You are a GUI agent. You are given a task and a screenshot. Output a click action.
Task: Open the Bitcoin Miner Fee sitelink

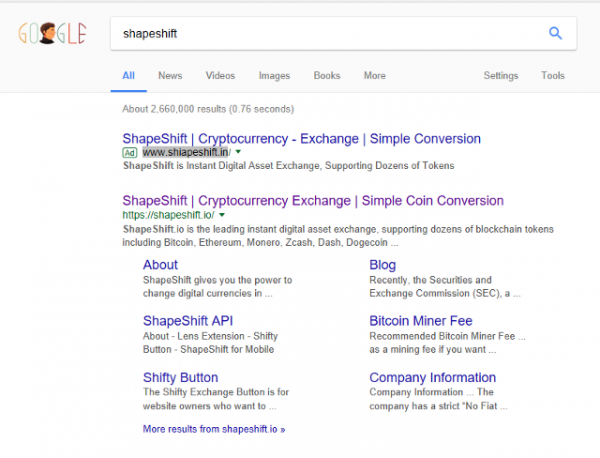(x=421, y=321)
